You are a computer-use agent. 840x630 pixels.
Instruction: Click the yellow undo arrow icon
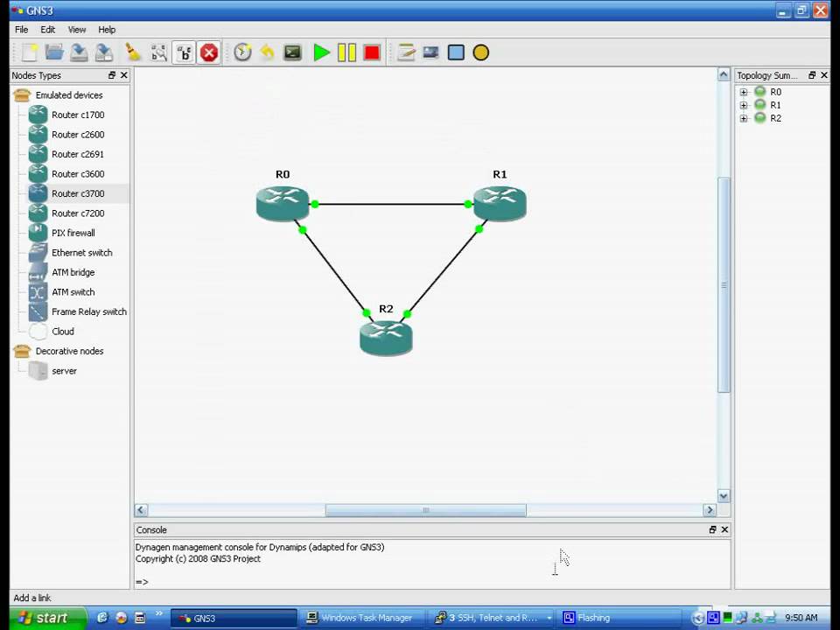point(268,52)
